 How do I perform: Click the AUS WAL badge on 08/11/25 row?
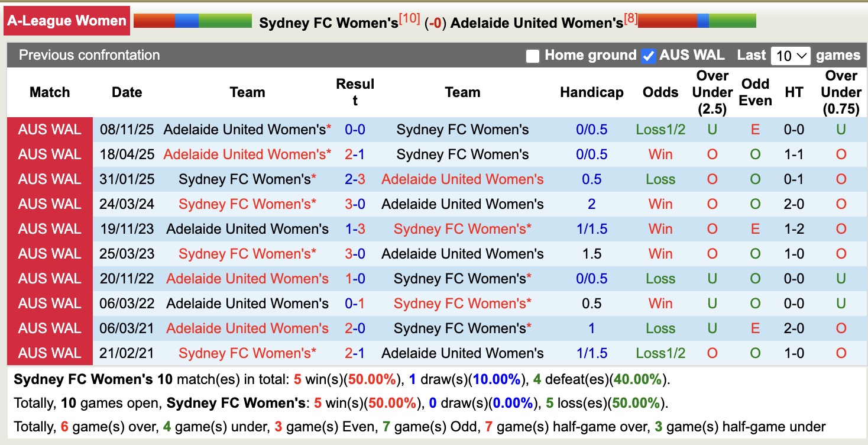[x=50, y=129]
